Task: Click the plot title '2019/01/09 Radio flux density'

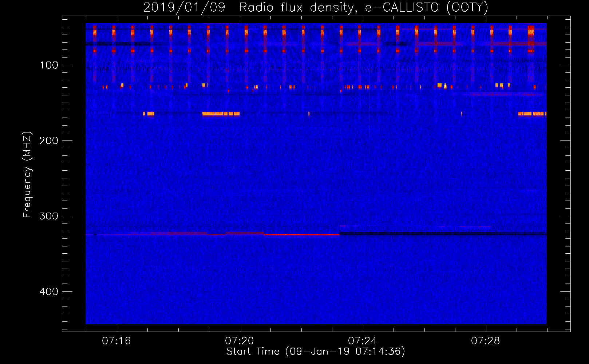Action: (315, 8)
